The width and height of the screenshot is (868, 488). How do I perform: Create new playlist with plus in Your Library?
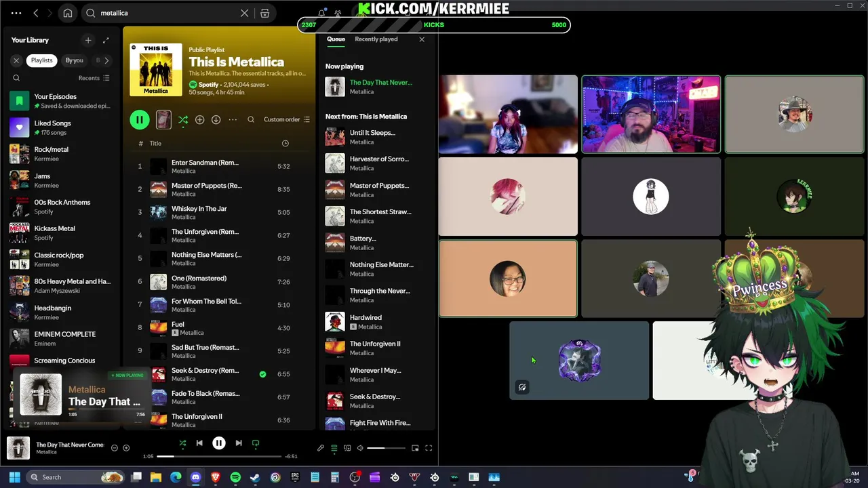tap(87, 40)
